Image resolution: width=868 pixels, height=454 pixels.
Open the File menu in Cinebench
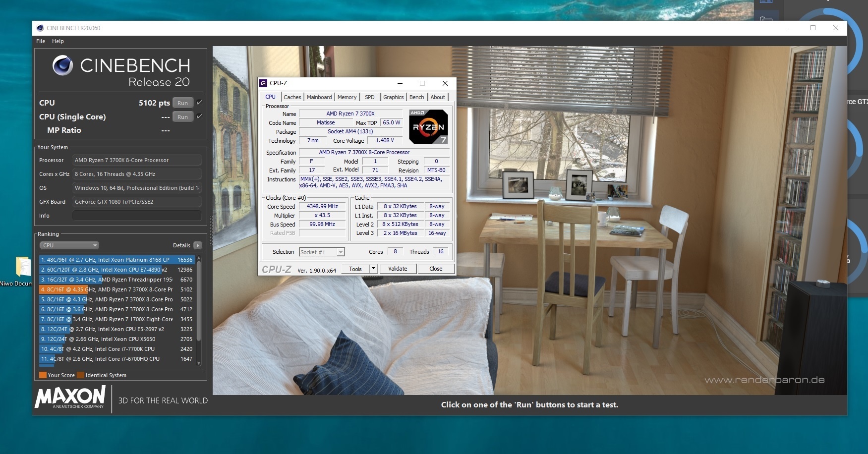41,41
